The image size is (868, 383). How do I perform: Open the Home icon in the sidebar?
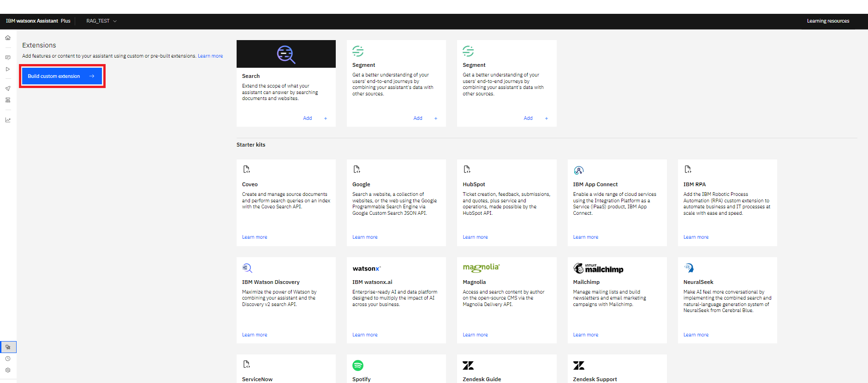pos(8,38)
